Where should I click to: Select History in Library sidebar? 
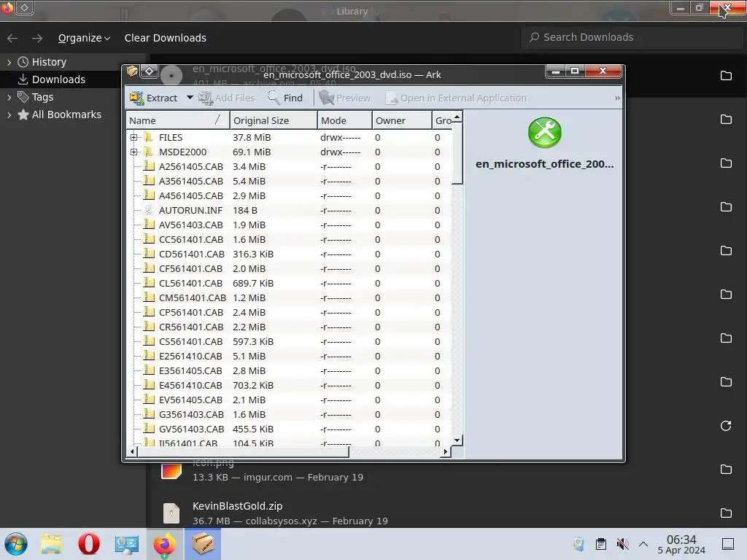tap(49, 62)
